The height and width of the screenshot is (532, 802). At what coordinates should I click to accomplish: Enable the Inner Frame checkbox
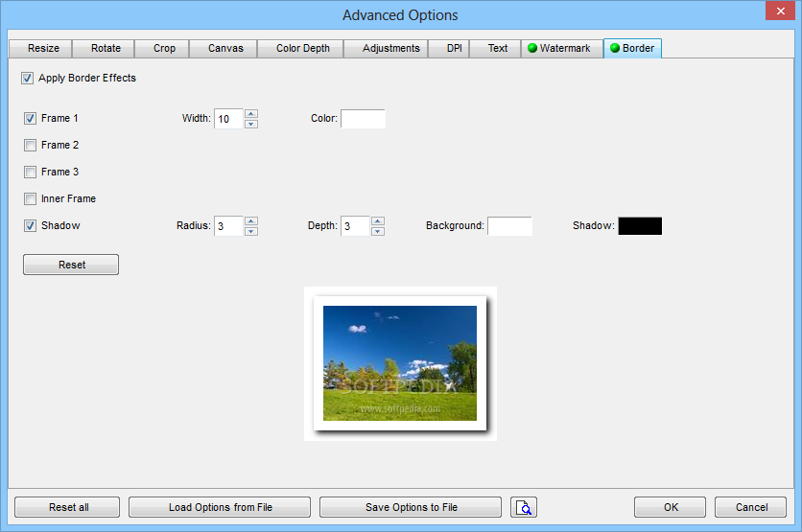pos(30,198)
